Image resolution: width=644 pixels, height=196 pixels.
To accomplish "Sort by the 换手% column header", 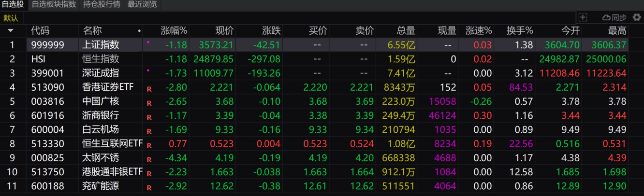I will [x=520, y=31].
